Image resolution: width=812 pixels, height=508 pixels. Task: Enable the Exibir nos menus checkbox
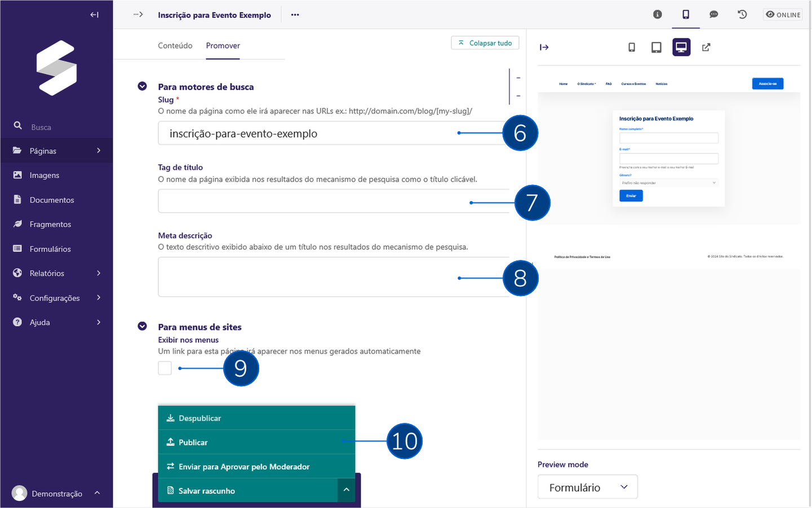(165, 368)
